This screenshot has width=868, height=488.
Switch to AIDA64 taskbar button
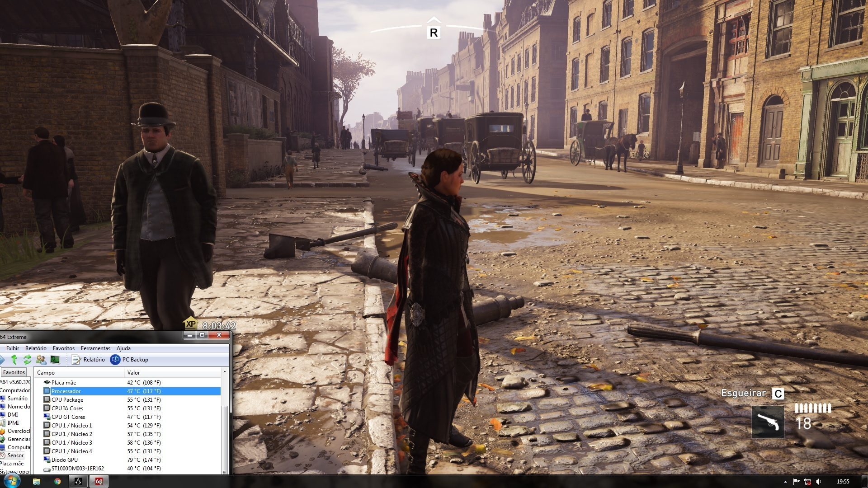(x=99, y=482)
